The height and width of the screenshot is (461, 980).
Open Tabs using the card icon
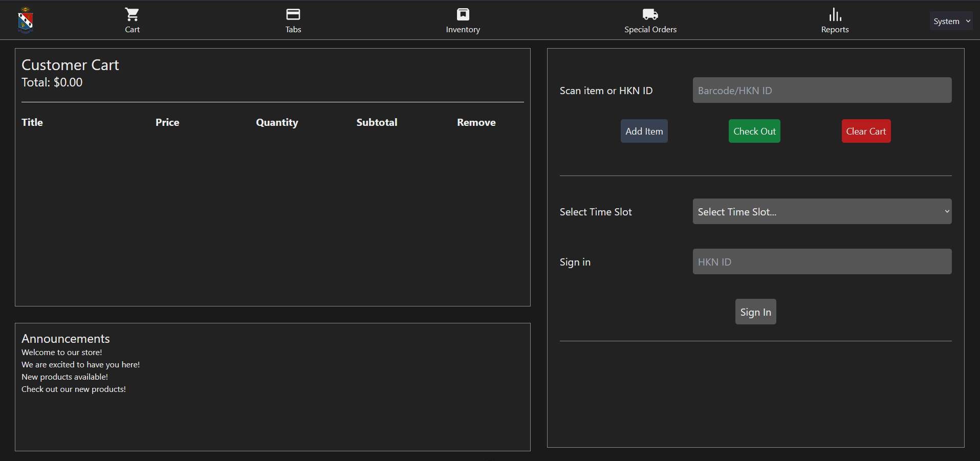tap(293, 14)
